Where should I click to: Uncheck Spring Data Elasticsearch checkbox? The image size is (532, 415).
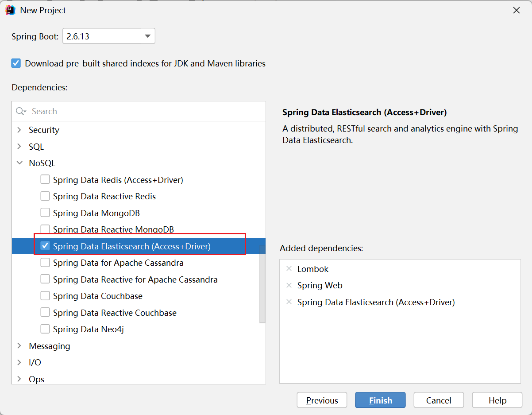coord(45,246)
